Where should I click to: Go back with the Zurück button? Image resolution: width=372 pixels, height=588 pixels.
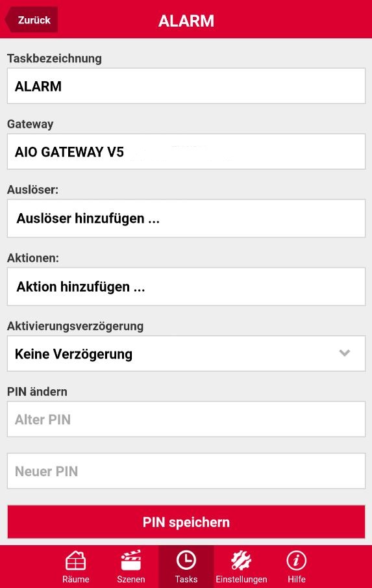[31, 20]
